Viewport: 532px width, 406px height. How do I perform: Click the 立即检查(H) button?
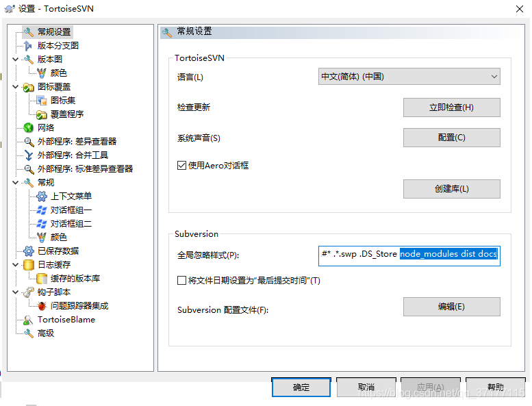(452, 107)
